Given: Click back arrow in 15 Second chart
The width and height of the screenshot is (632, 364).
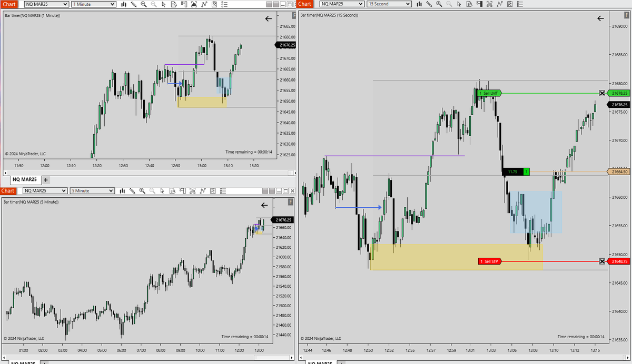Looking at the screenshot, I should pyautogui.click(x=601, y=18).
